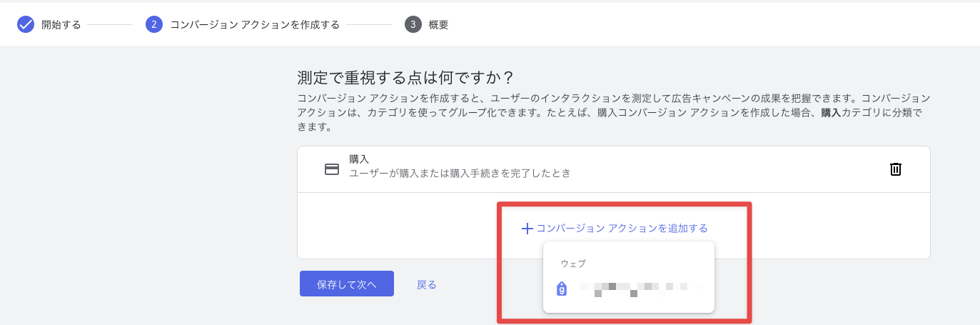Click the step 2 number circle
Screen dimensions: 980x325
pyautogui.click(x=153, y=25)
